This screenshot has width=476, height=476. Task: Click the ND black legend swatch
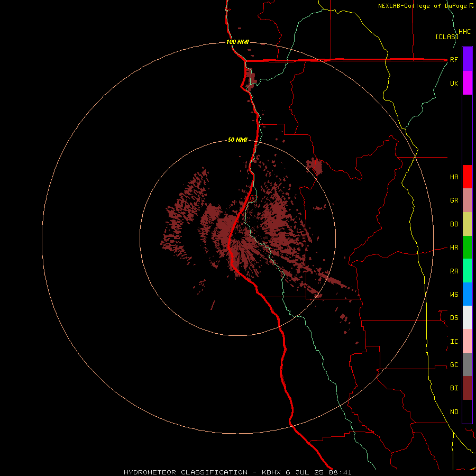click(x=467, y=411)
